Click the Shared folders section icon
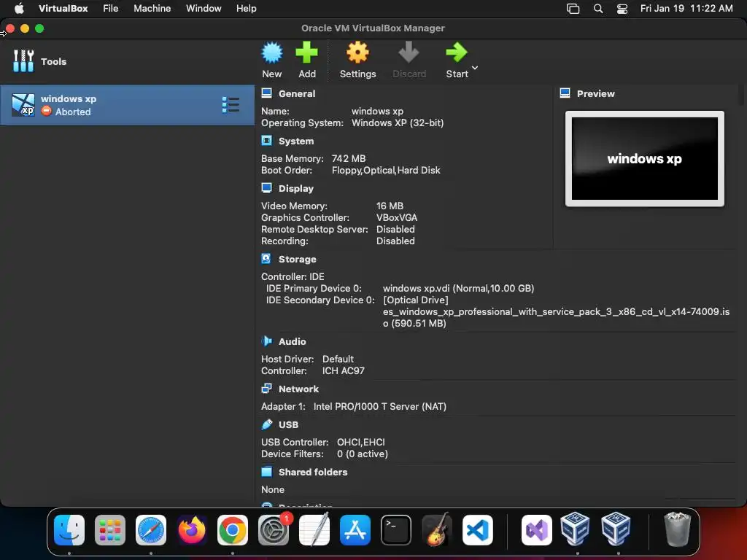Image resolution: width=747 pixels, height=560 pixels. 267,472
